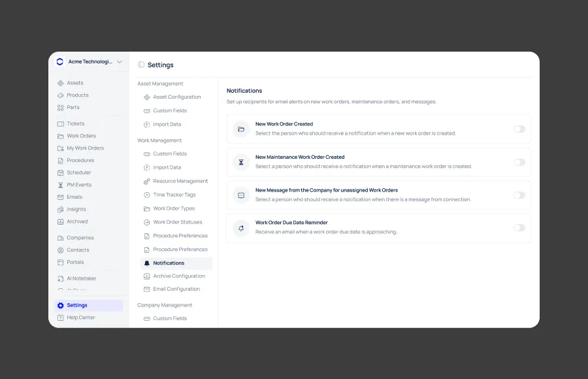The width and height of the screenshot is (588, 379).
Task: Click the Portals icon in the sidebar
Action: pyautogui.click(x=60, y=262)
